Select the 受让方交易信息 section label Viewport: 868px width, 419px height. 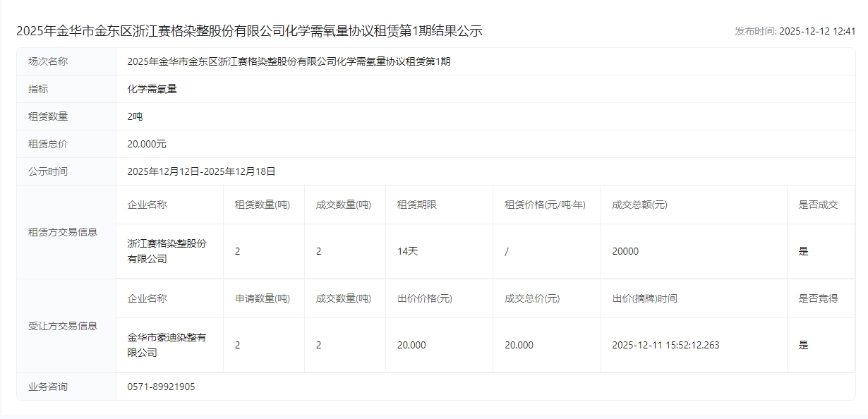pyautogui.click(x=63, y=326)
